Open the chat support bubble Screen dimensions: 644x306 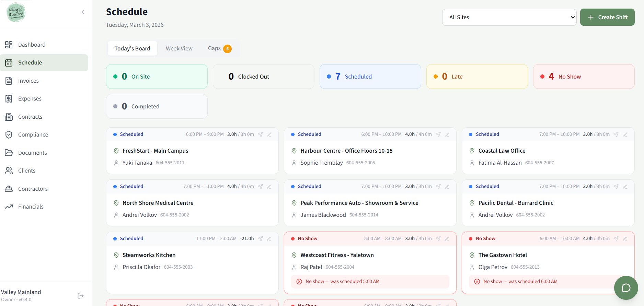pyautogui.click(x=626, y=288)
